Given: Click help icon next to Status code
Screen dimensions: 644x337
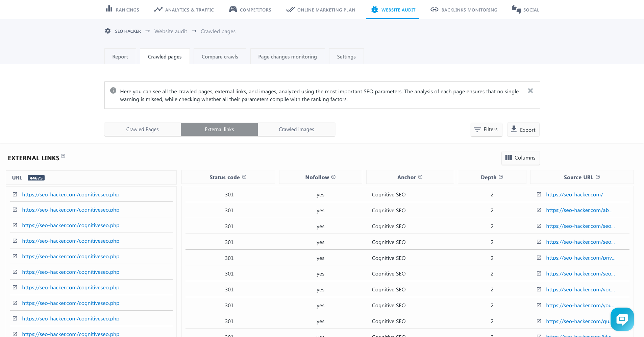Looking at the screenshot, I should (x=244, y=177).
